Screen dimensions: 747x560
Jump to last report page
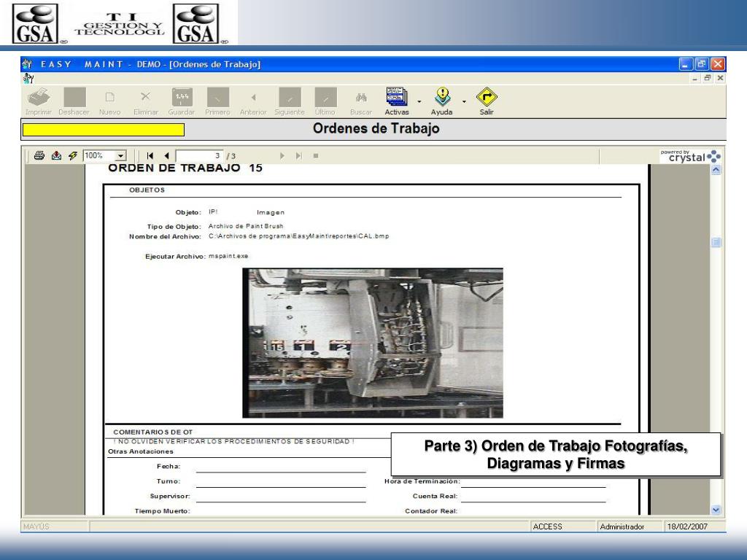pyautogui.click(x=298, y=156)
